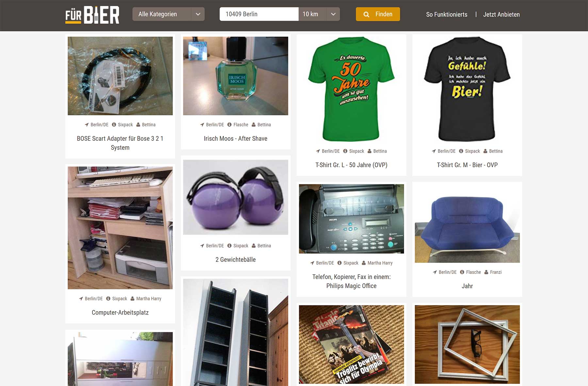The width and height of the screenshot is (588, 386).
Task: Open the Alle Kategorien dropdown
Action: pyautogui.click(x=169, y=14)
